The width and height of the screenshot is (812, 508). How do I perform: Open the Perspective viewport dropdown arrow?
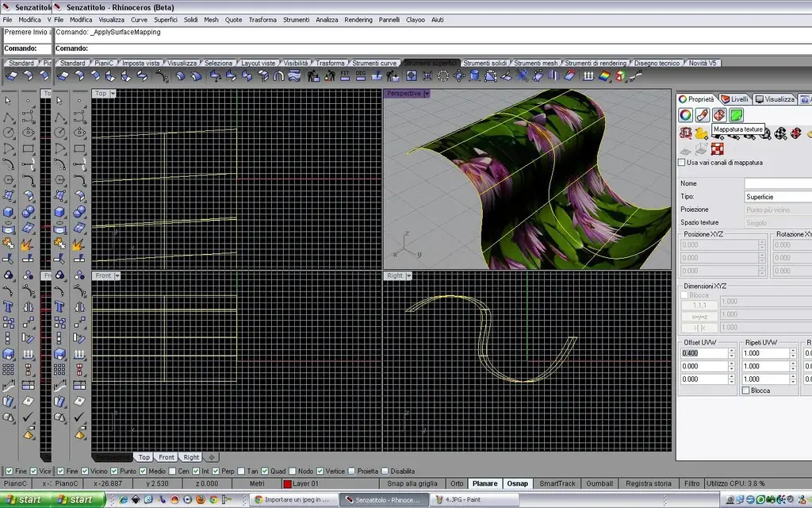[x=427, y=94]
